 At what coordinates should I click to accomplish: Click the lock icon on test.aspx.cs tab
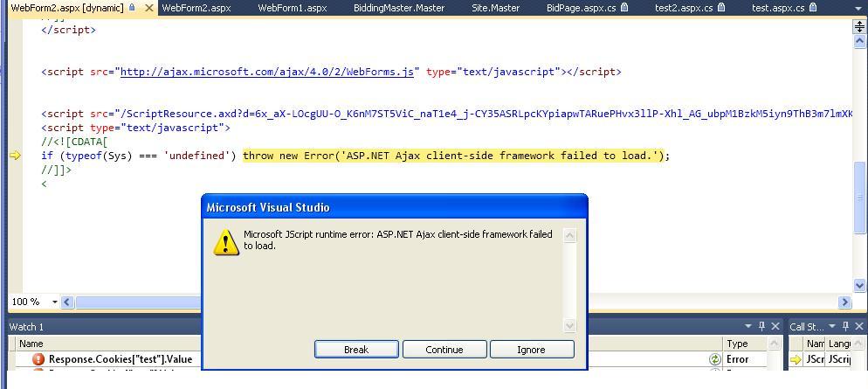[812, 8]
